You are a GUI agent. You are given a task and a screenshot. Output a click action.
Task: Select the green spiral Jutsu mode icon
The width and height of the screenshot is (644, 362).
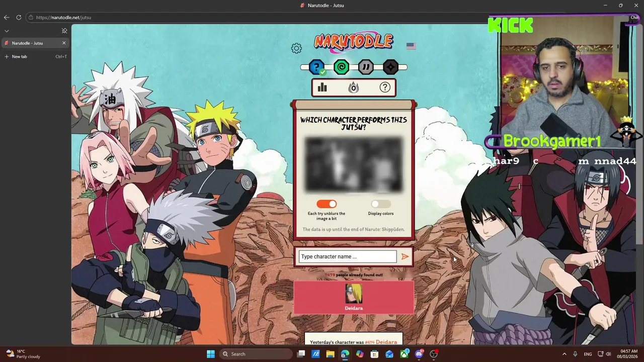(x=341, y=67)
